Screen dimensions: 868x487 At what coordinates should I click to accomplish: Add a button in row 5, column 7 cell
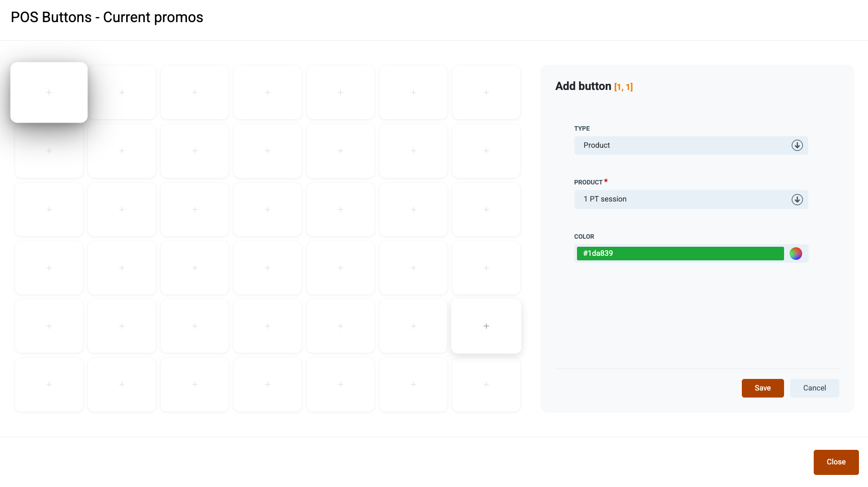pyautogui.click(x=486, y=326)
